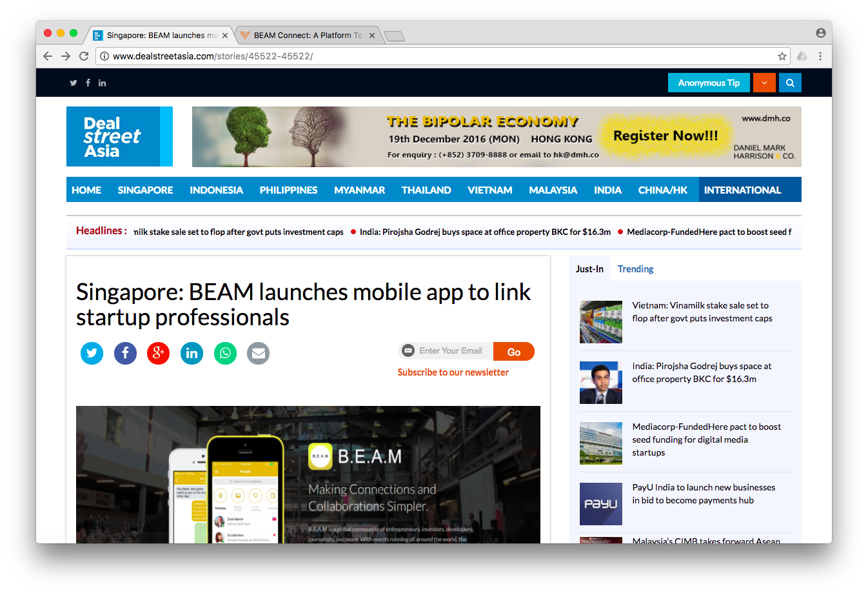Open SINGAPORE navigation item

pos(145,190)
